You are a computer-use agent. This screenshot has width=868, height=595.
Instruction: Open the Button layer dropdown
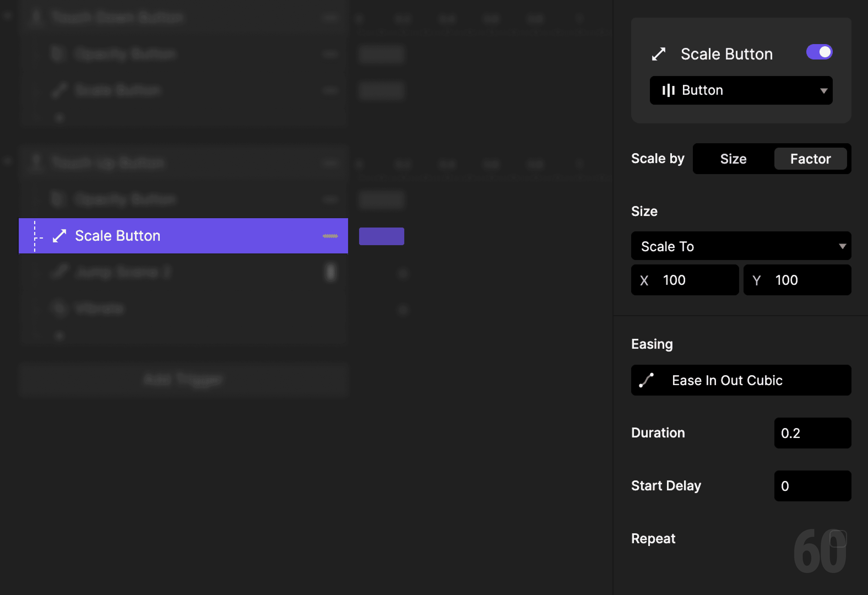pos(741,90)
